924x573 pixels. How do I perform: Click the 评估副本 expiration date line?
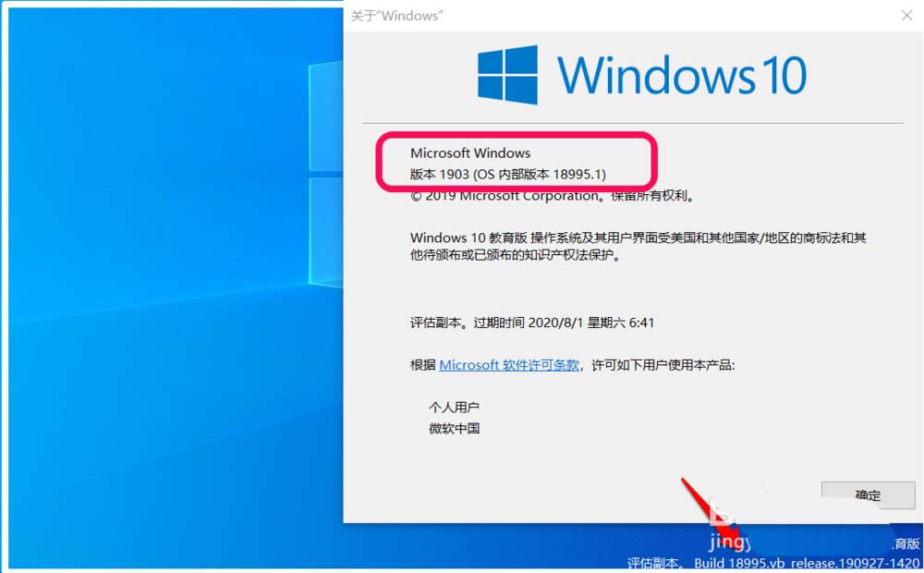coord(532,323)
